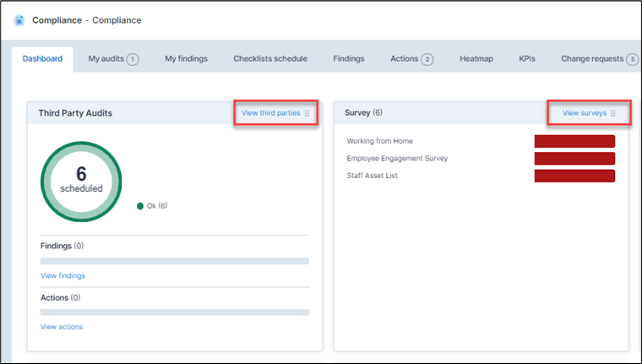The width and height of the screenshot is (642, 364).
Task: Open the Checklists schedule tab
Action: pos(270,59)
